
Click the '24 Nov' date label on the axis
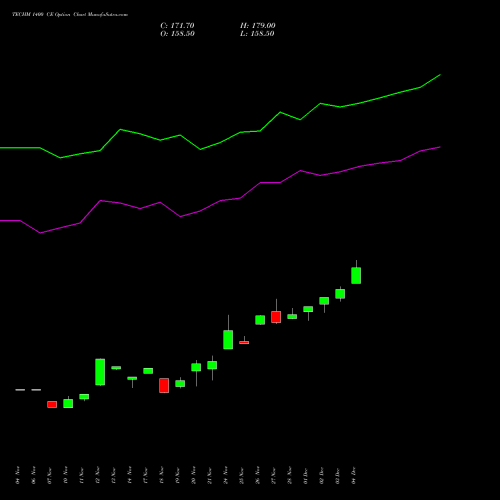[226, 475]
